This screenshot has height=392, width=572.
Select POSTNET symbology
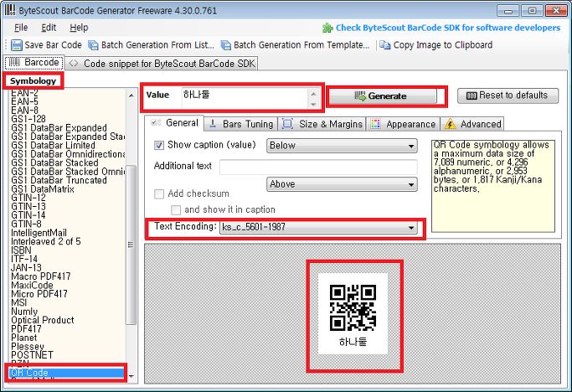(32, 355)
